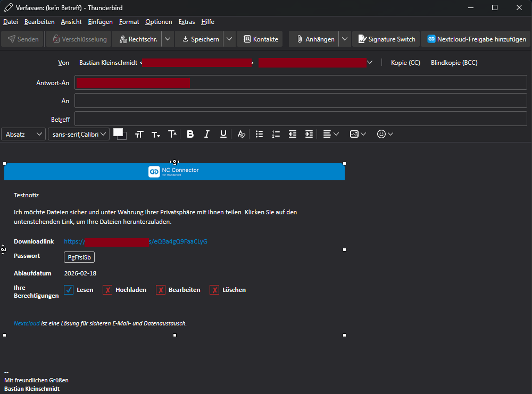Open the font dropdown showing sans-serif,Calibri

(x=78, y=134)
